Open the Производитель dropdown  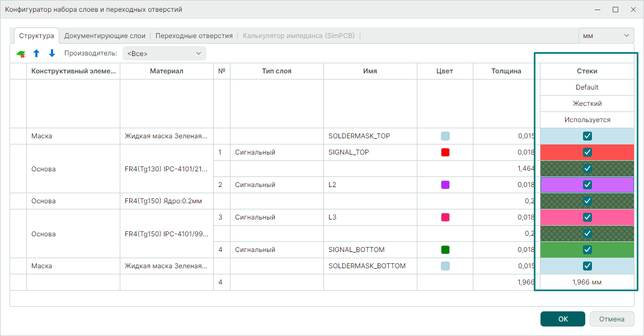pyautogui.click(x=164, y=54)
